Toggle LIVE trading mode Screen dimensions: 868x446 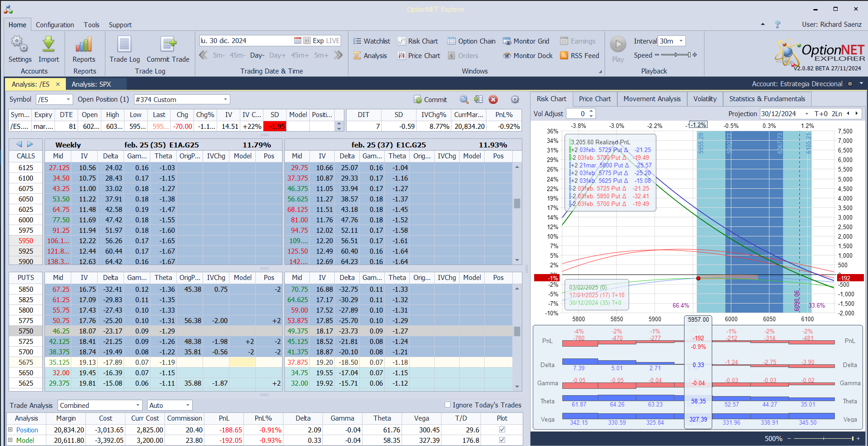coord(333,41)
